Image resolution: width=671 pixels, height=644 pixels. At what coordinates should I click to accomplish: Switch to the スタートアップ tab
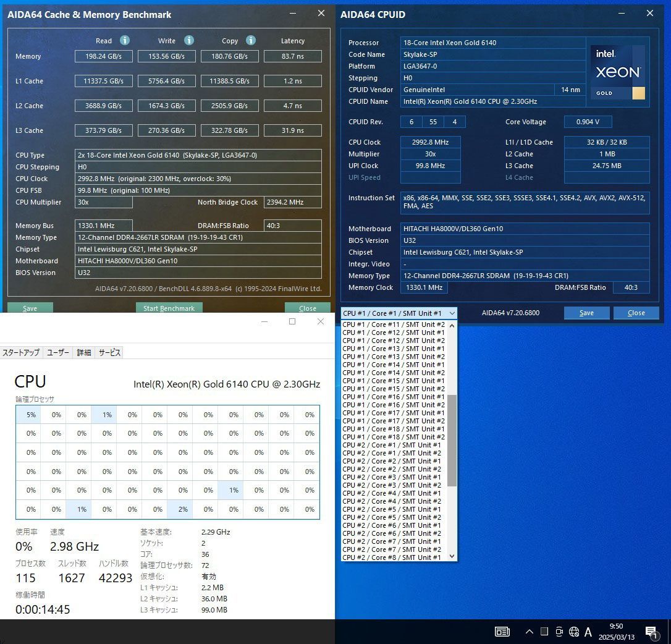21,352
